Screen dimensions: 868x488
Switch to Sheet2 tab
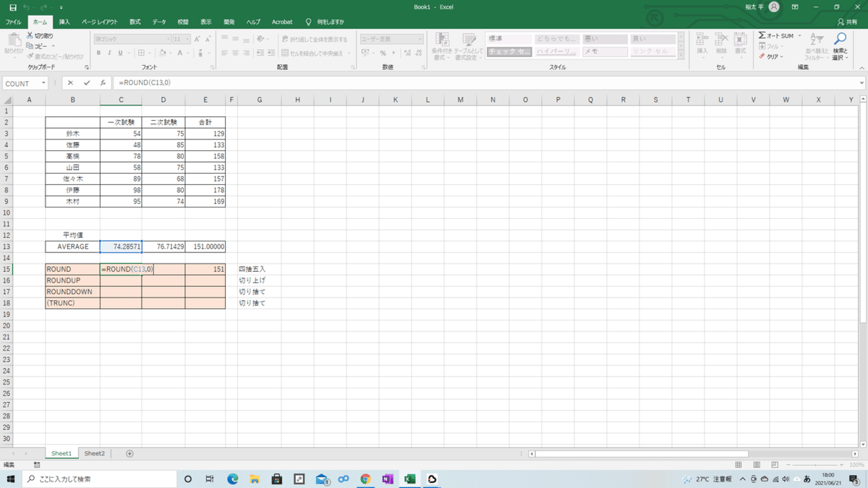(x=94, y=453)
